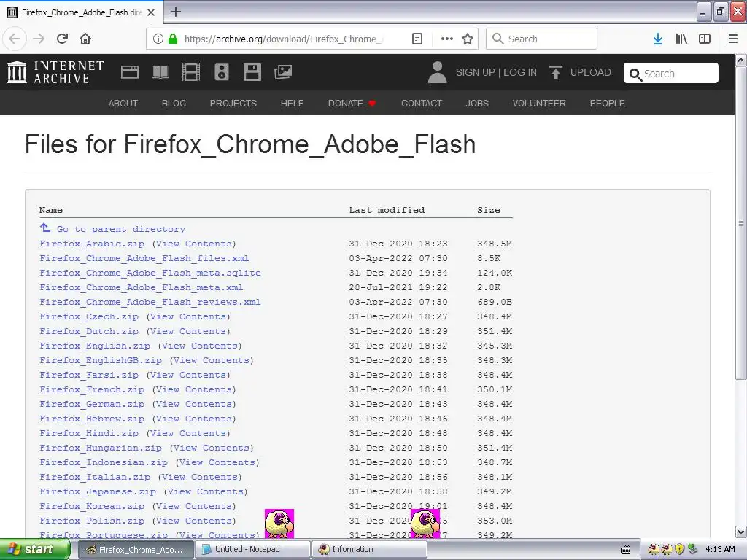Click the LOG IN link
747x560 pixels.
520,72
